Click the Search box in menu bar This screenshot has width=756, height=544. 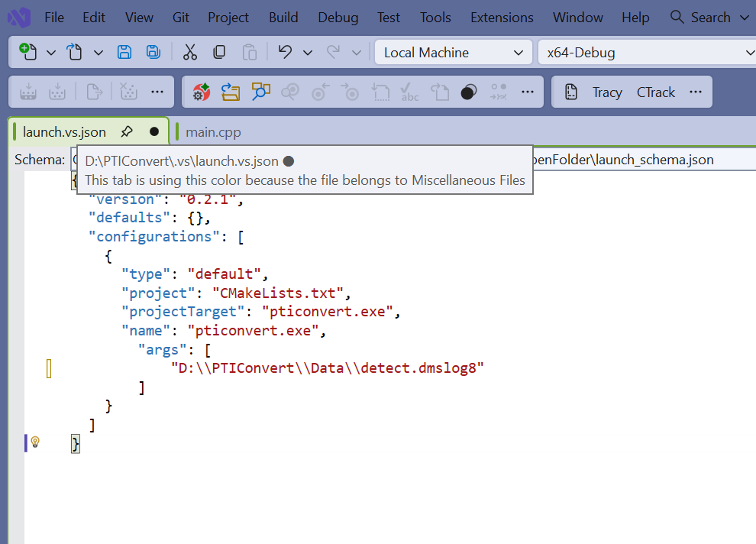click(x=701, y=17)
